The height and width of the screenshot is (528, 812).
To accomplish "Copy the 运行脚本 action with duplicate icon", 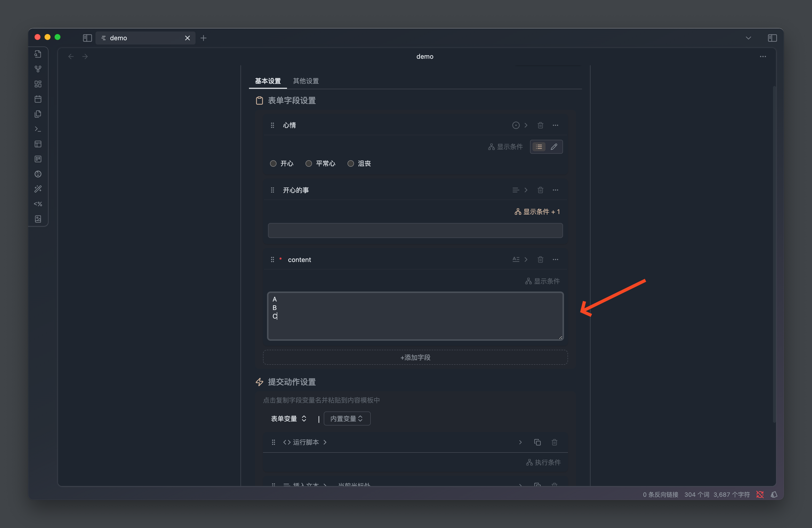I will [x=537, y=442].
